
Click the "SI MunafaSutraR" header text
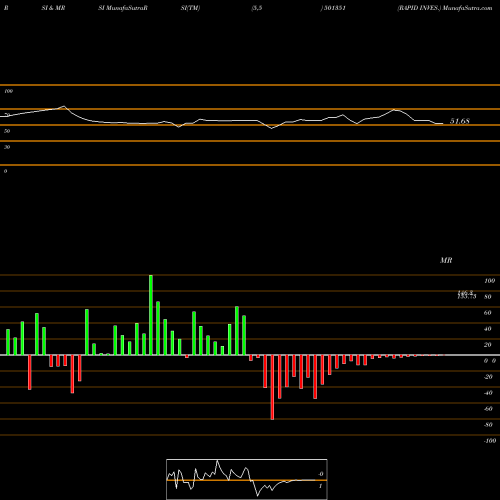tap(123, 8)
